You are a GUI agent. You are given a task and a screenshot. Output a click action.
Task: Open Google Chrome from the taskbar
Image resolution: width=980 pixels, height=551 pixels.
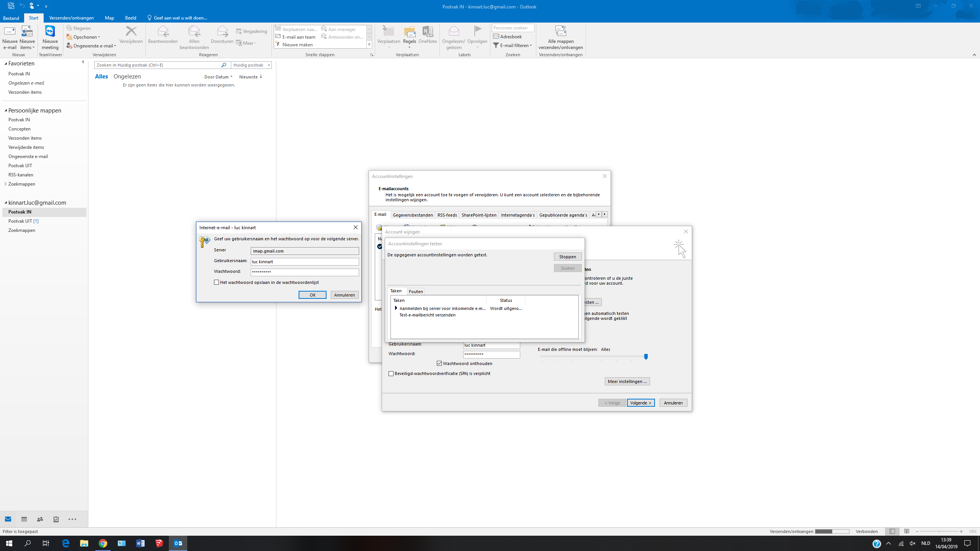point(103,543)
